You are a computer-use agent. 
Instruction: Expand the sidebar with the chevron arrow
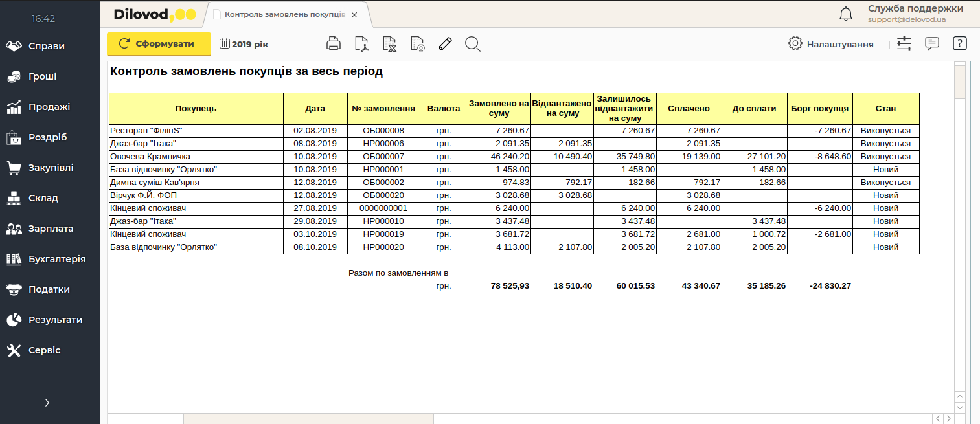[47, 403]
